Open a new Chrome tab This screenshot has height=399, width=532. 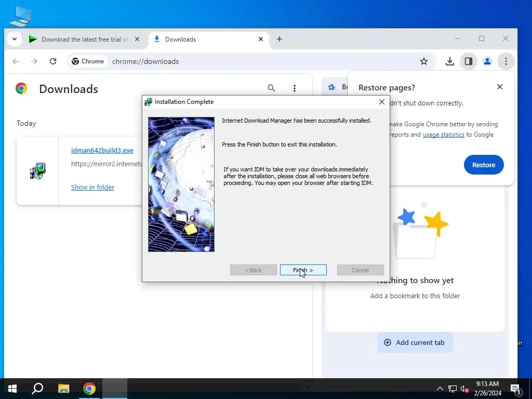click(x=279, y=39)
